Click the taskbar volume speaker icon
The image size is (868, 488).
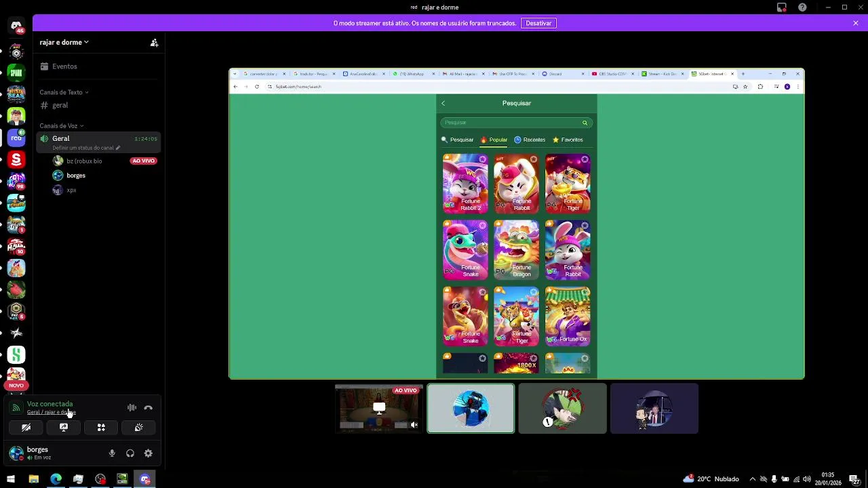(808, 479)
